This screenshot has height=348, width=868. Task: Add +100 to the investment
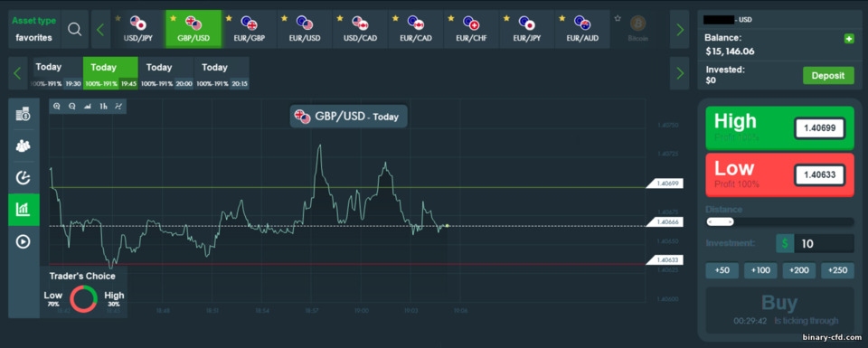[x=760, y=270]
